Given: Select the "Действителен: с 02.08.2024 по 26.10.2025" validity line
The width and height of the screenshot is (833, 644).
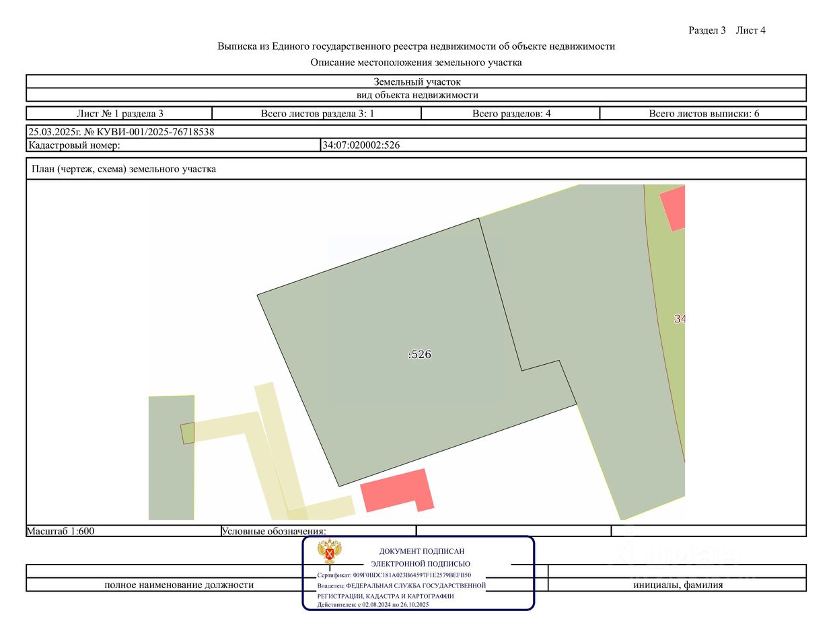Looking at the screenshot, I should pos(373,605).
